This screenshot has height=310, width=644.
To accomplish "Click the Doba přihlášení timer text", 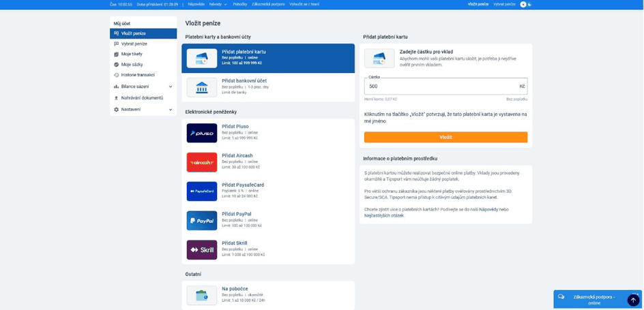I will (158, 4).
